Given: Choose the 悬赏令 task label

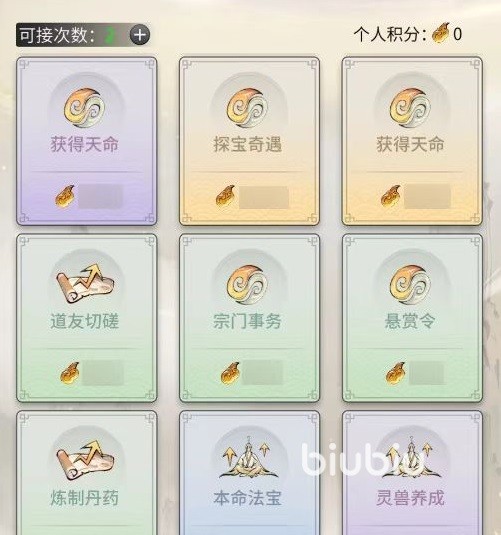Looking at the screenshot, I should 411,321.
